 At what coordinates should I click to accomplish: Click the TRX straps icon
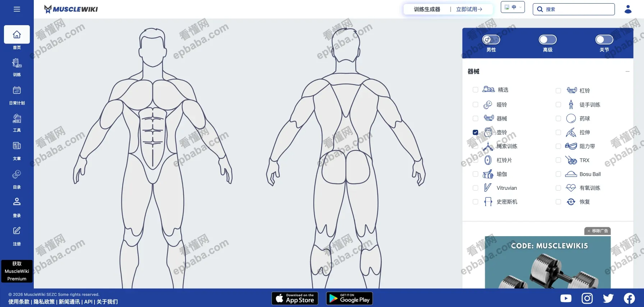point(571,160)
